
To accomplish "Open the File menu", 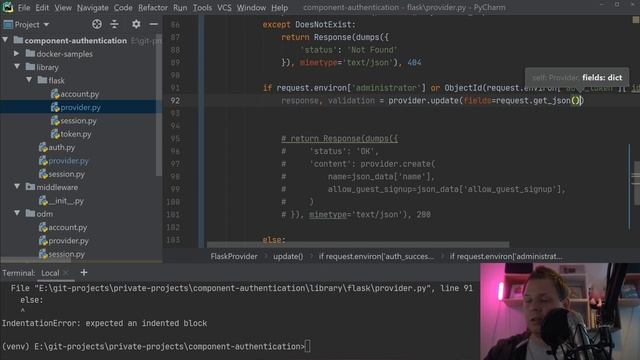I will 24,7.
